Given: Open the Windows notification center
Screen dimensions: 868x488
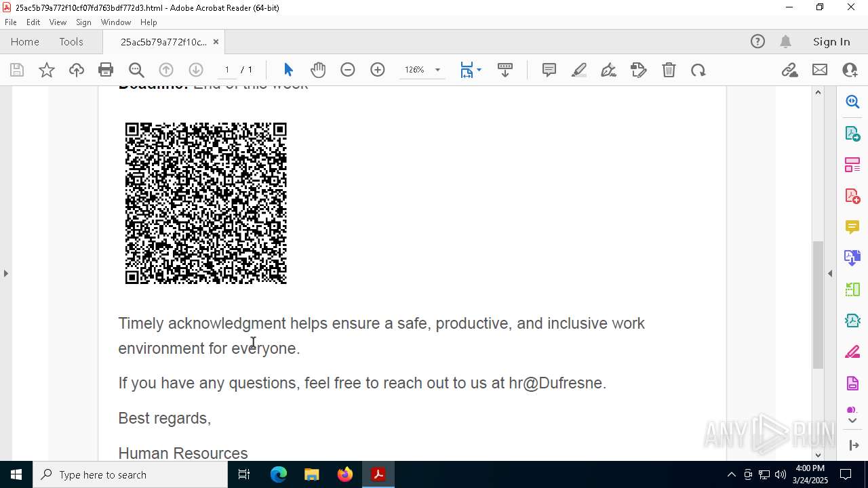Looking at the screenshot, I should click(x=846, y=474).
